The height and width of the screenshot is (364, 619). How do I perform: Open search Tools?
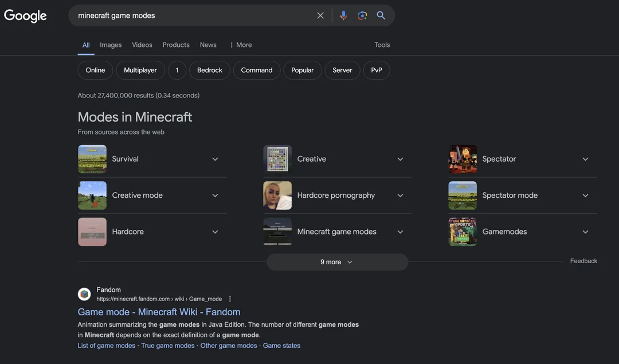pos(382,44)
